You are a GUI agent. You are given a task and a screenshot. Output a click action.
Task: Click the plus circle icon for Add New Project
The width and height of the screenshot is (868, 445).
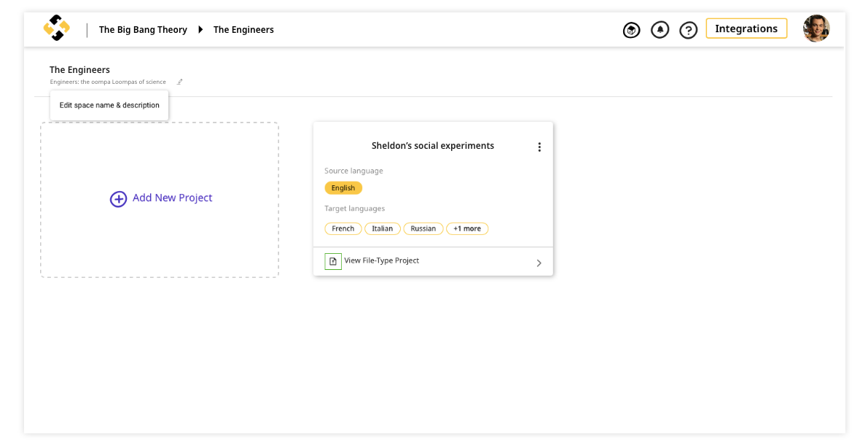point(119,199)
